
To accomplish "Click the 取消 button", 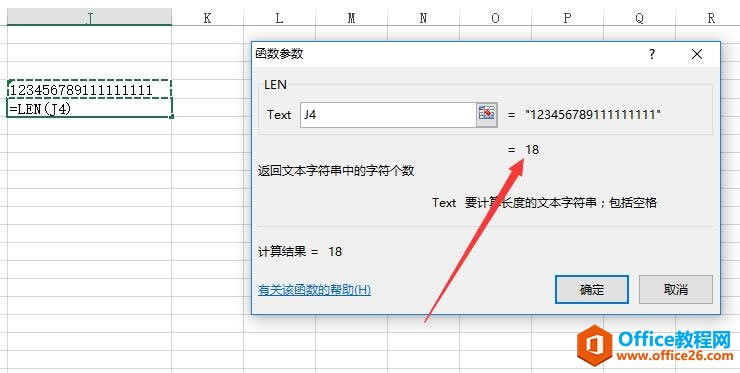I will click(x=676, y=289).
